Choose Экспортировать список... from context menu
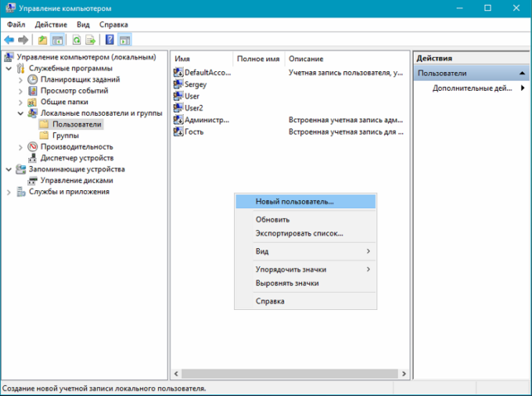 coord(305,233)
